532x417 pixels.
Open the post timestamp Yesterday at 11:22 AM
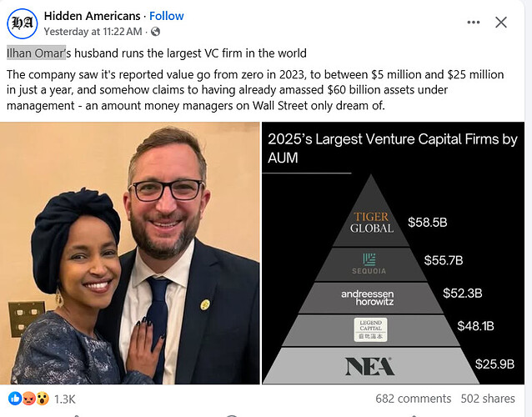pos(95,32)
